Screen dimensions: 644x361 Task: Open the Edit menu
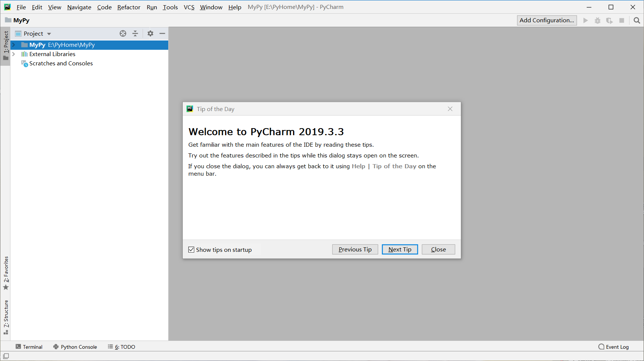[37, 7]
